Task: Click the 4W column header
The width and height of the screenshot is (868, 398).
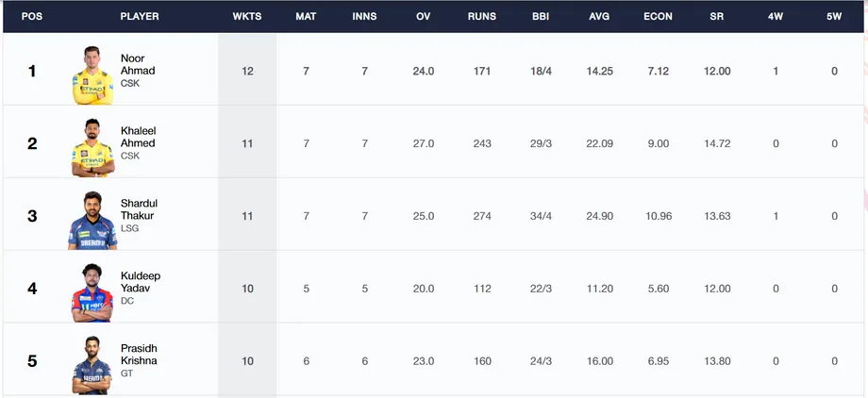Action: [x=775, y=17]
